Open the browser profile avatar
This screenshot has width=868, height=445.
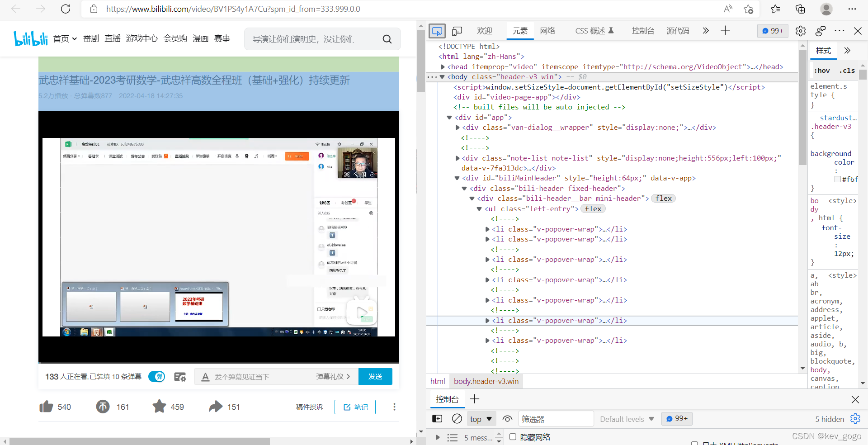[x=826, y=9]
